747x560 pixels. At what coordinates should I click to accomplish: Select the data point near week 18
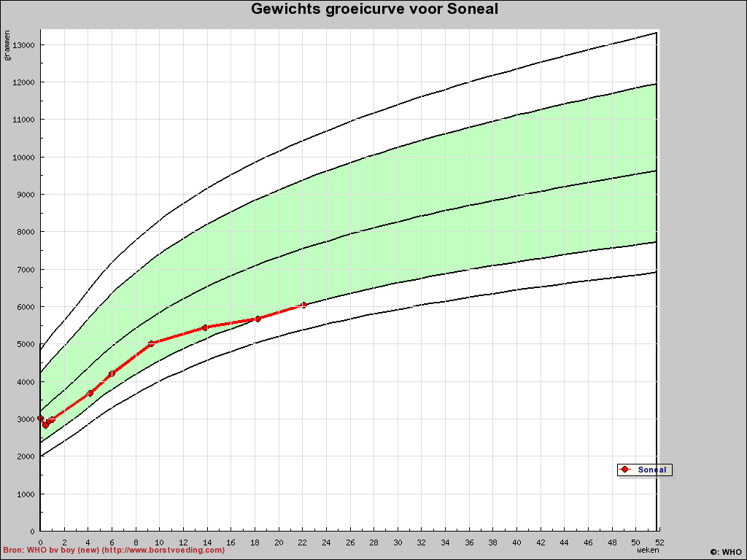click(258, 319)
